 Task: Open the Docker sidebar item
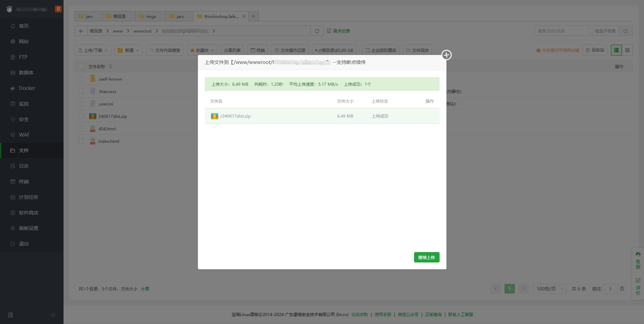(27, 88)
